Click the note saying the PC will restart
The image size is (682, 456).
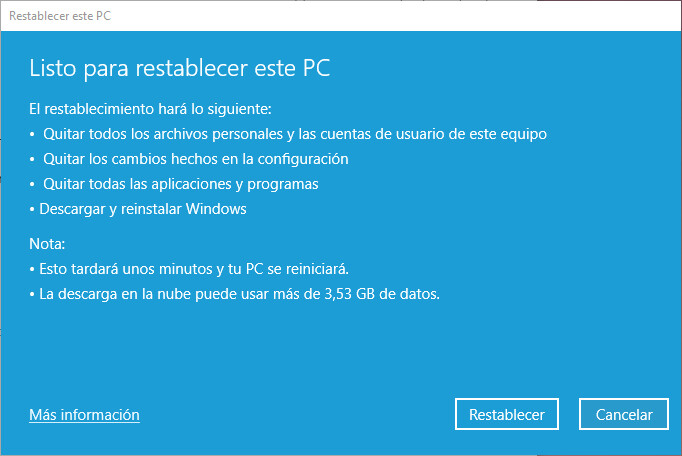[193, 269]
